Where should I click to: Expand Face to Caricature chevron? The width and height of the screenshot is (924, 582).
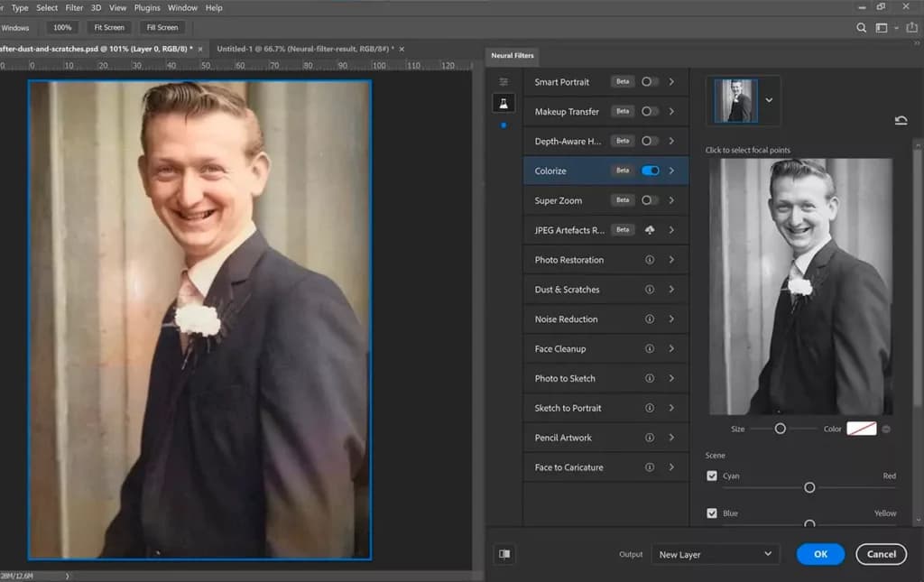coord(671,467)
